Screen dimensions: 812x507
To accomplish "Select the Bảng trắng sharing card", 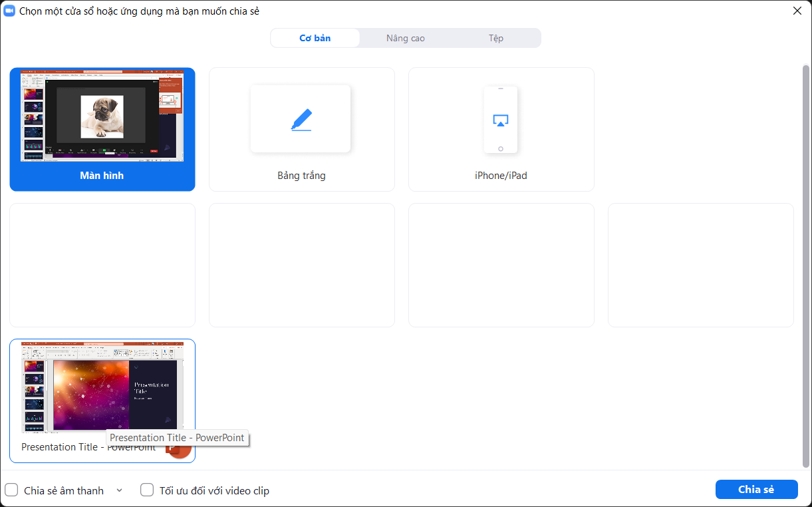I will (x=301, y=129).
